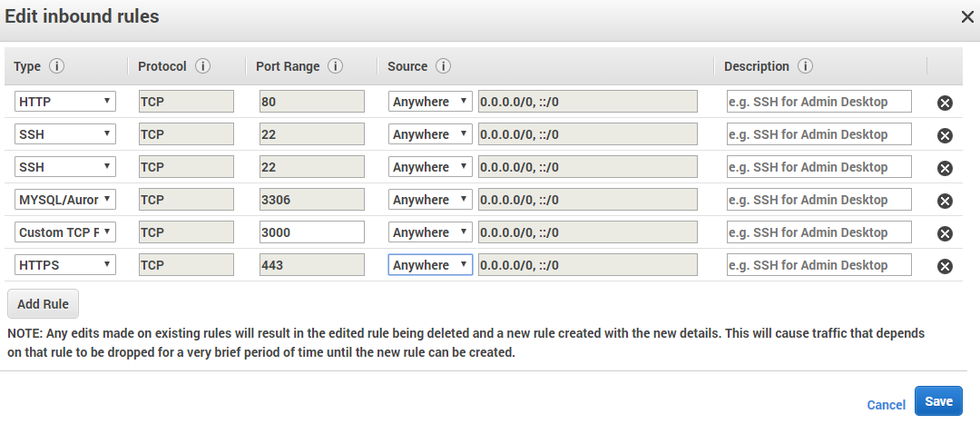980x424 pixels.
Task: Click the Source column info icon
Action: click(443, 65)
